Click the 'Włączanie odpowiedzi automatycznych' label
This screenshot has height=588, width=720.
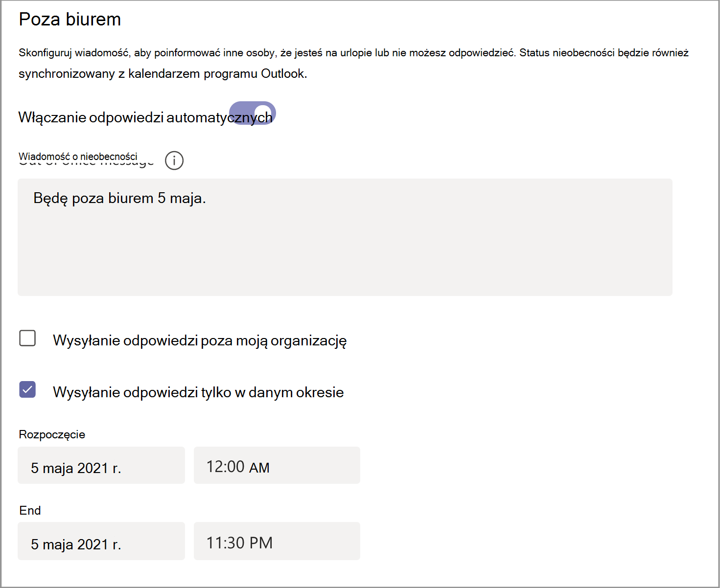(145, 117)
